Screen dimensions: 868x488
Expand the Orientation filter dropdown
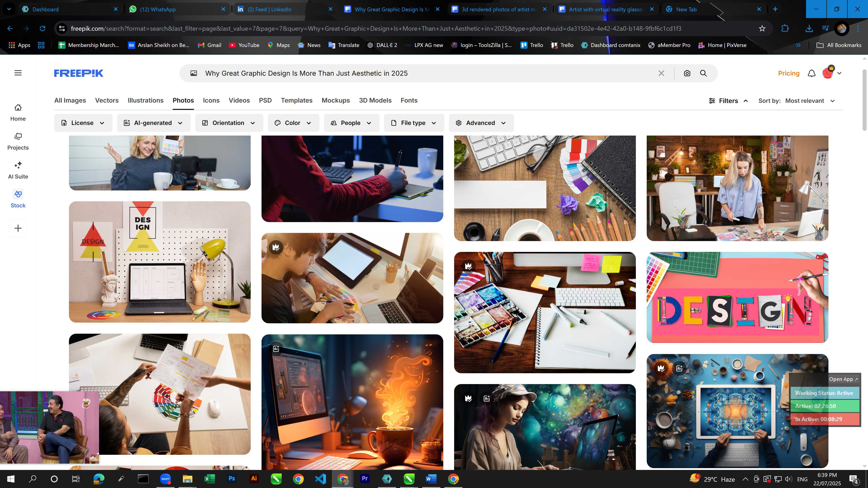click(229, 123)
